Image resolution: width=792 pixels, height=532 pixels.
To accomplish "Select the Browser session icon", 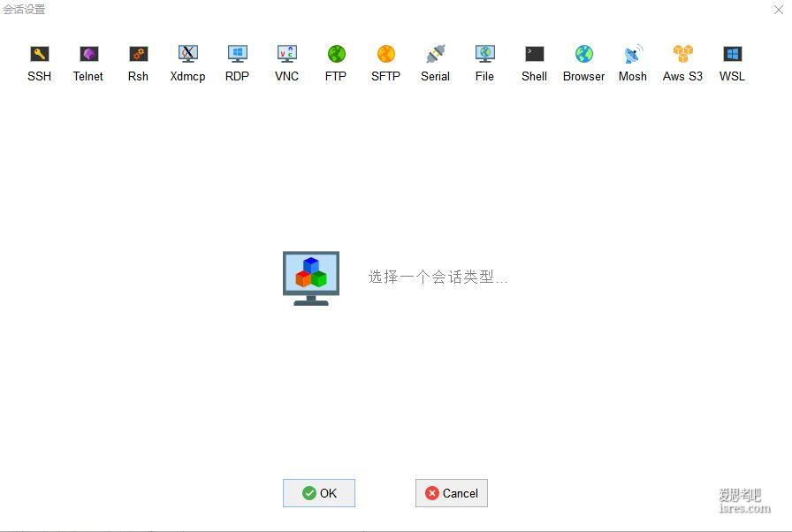I will pyautogui.click(x=584, y=54).
